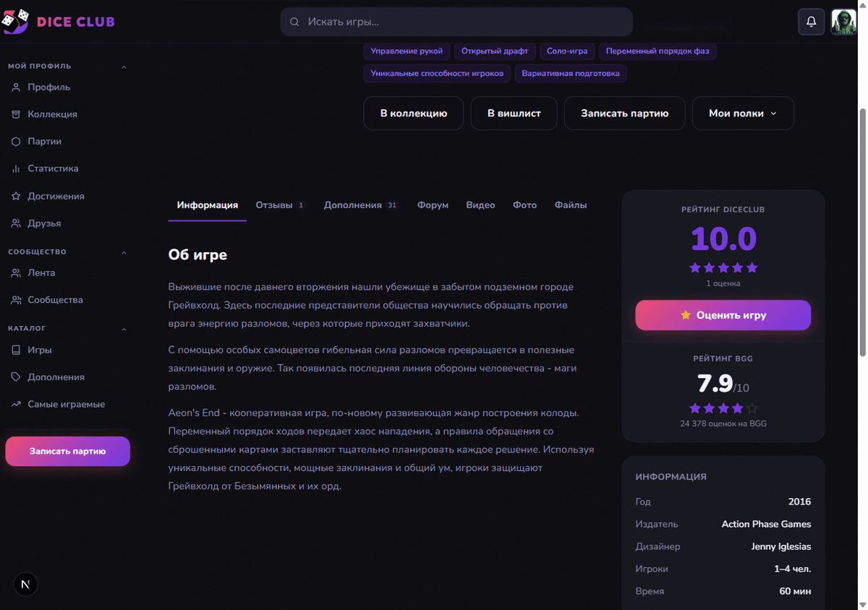Open Дополнения tag icon in sidebar
The width and height of the screenshot is (868, 610).
pyautogui.click(x=16, y=377)
